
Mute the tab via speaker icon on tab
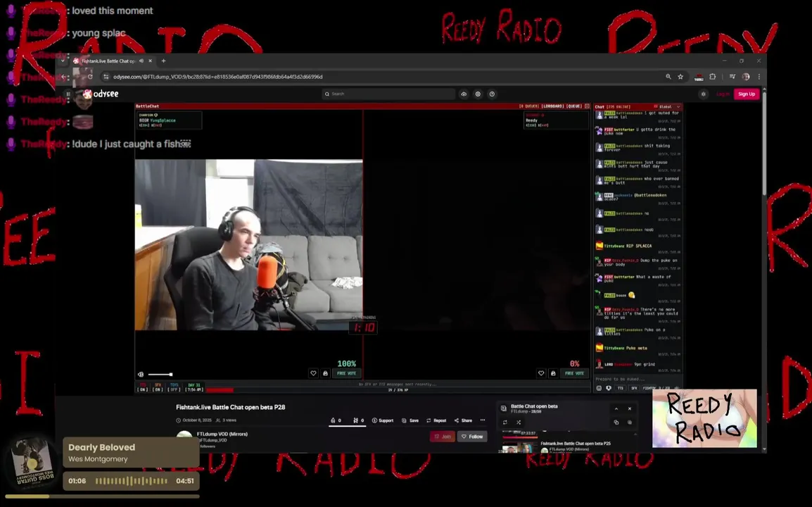pos(141,61)
